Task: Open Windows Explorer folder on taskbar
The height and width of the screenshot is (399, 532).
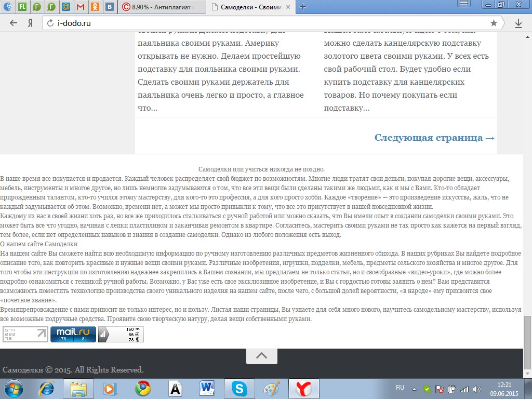Action: click(x=79, y=389)
